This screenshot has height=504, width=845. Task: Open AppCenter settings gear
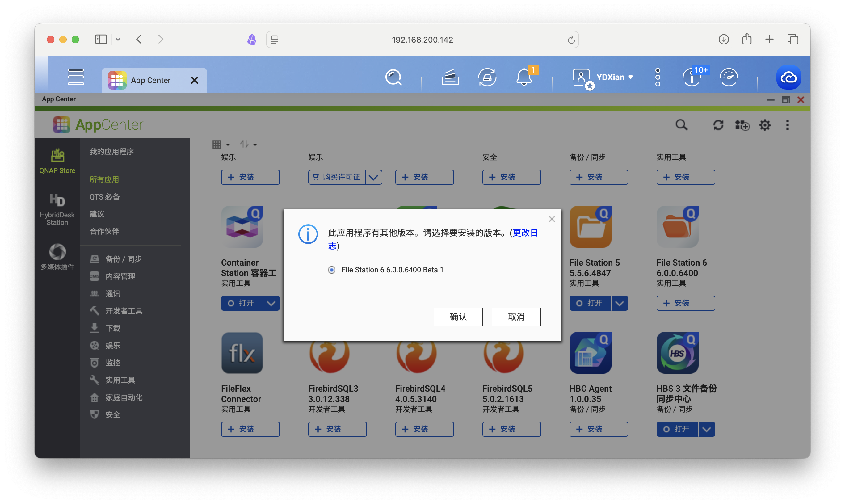tap(764, 125)
